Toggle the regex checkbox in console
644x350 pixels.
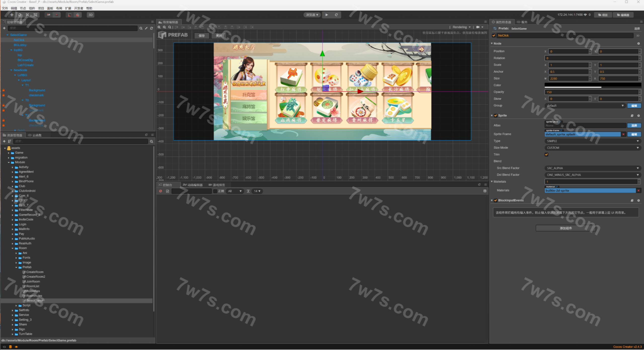215,191
